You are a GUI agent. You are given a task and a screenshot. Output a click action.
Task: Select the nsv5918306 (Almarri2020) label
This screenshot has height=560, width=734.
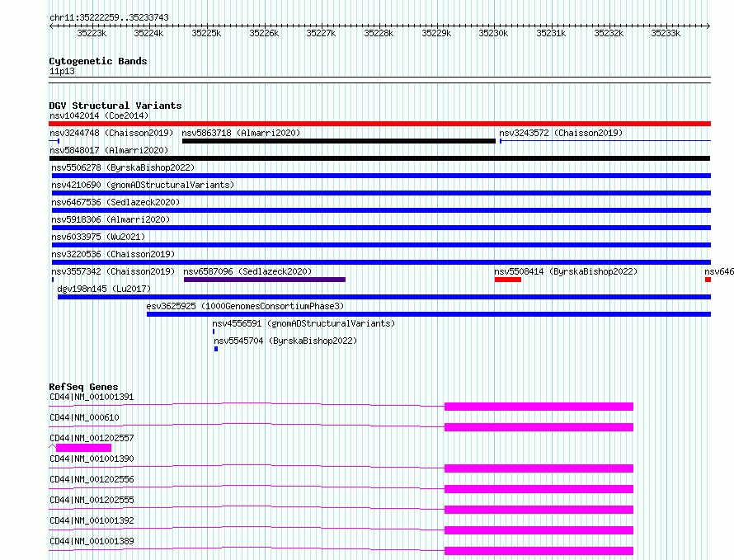tap(111, 219)
